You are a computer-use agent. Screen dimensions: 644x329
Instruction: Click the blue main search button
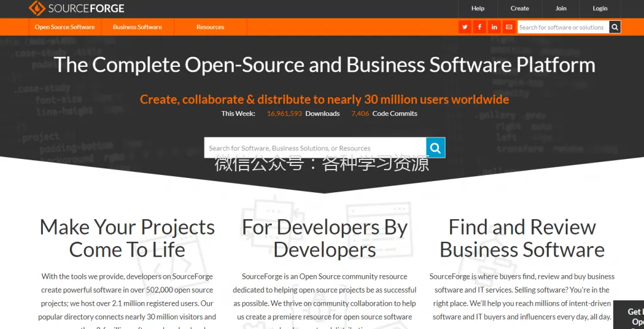click(435, 147)
